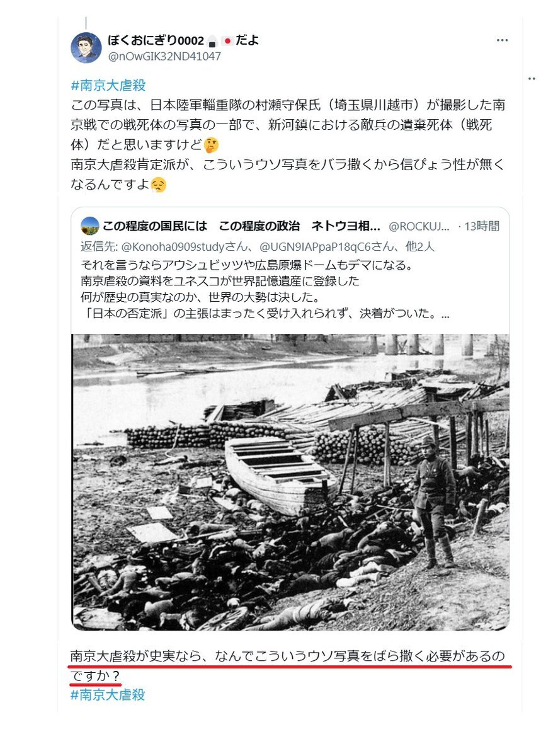Screen dimensions: 541x756
Task: Open the top #南京大虐殺 hashtag
Action: click(x=108, y=86)
